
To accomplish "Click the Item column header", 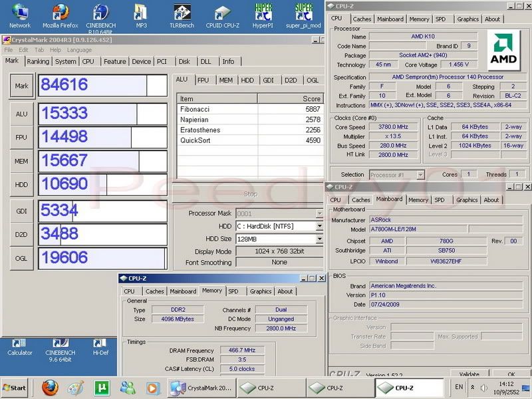I will tap(217, 98).
